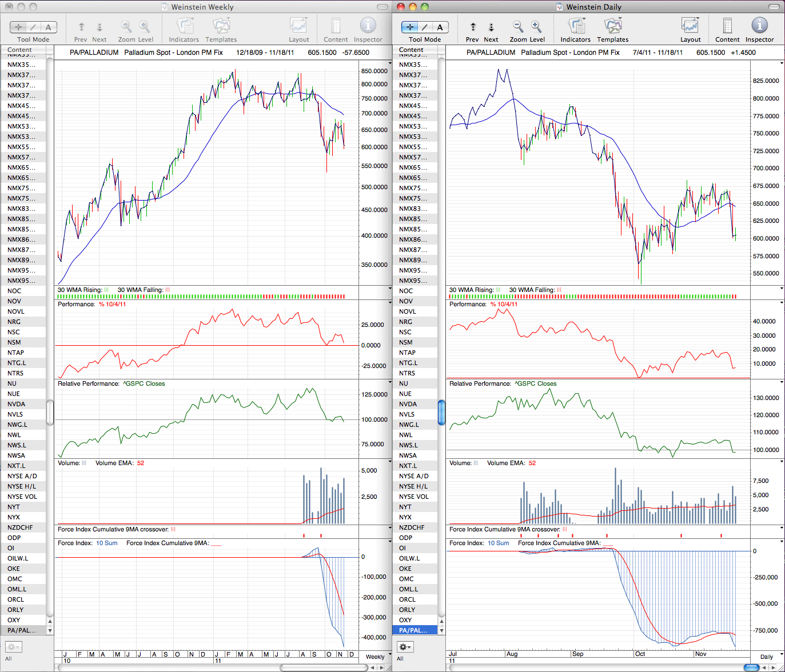The height and width of the screenshot is (672, 785).
Task: Select crosshair tool mode in Daily window
Action: click(x=410, y=27)
